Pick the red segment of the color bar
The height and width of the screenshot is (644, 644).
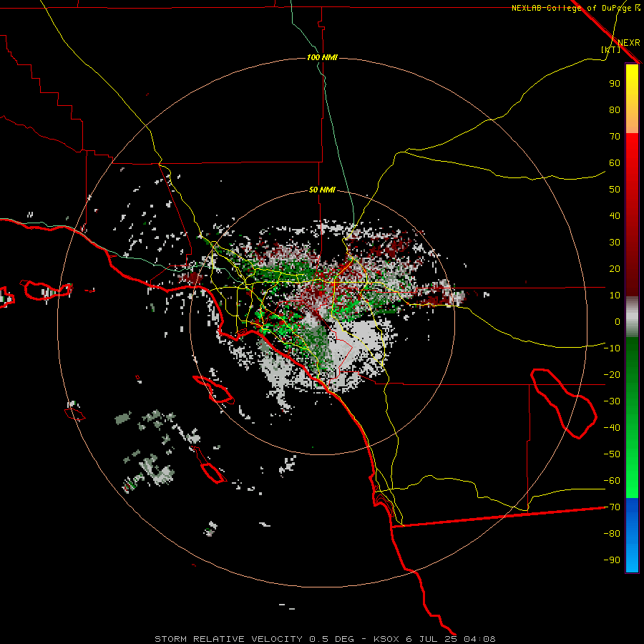tap(632, 215)
